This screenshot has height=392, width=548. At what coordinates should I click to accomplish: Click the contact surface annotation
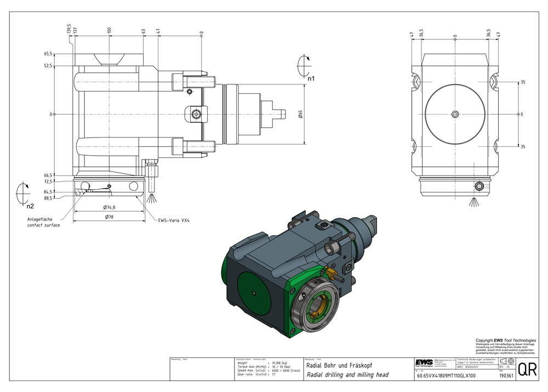tap(44, 225)
